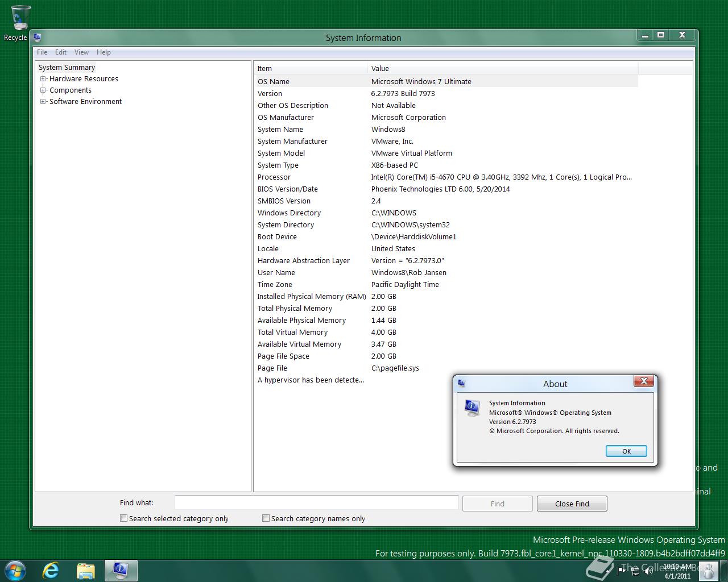The width and height of the screenshot is (728, 582).
Task: Click the taskbar clock showing 10:10 AM
Action: (677, 571)
